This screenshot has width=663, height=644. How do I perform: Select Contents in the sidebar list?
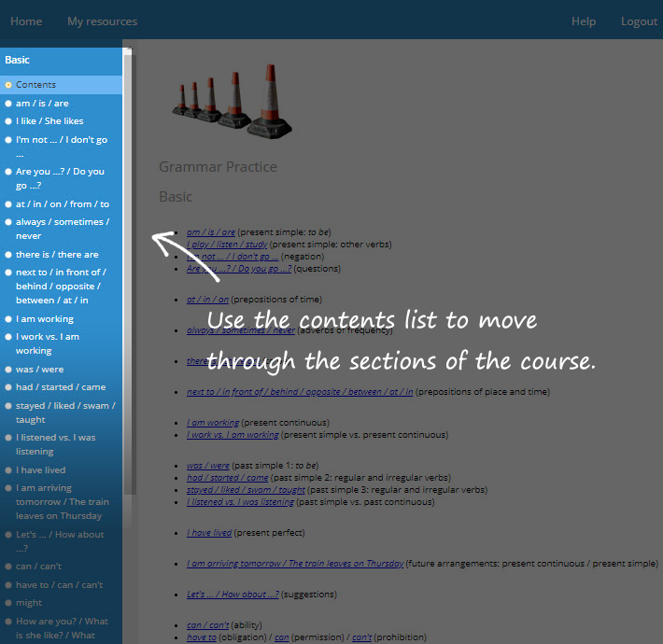35,85
